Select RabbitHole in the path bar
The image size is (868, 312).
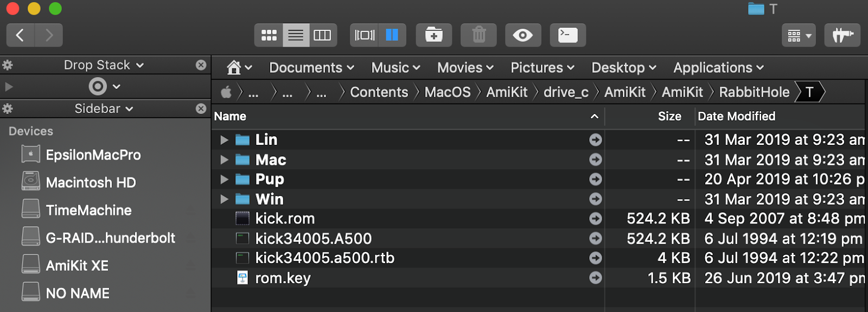(x=754, y=92)
